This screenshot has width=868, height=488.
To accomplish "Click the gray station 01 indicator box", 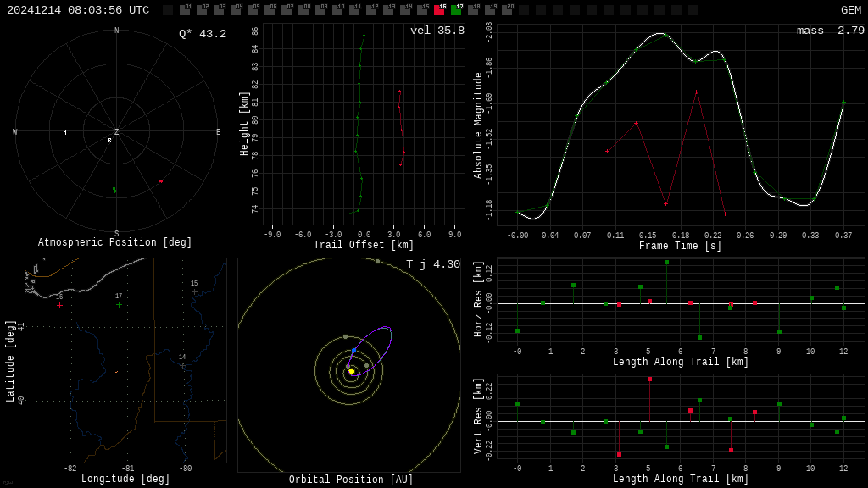I will coord(185,10).
